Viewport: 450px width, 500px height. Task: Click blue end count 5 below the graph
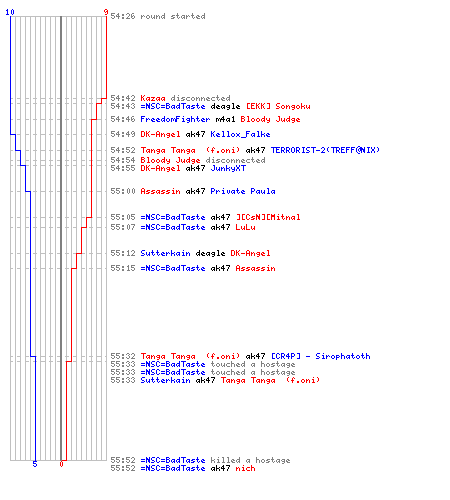35,464
